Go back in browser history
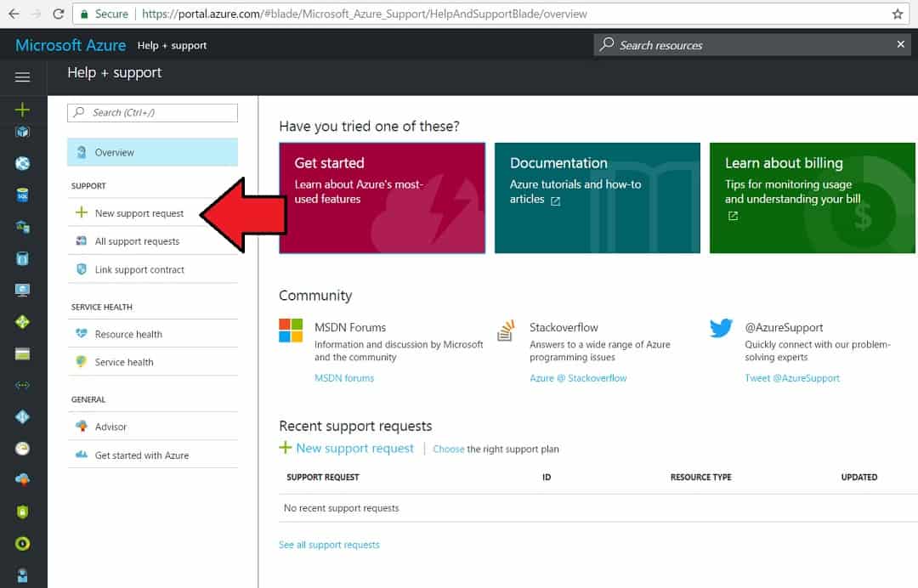 (14, 14)
